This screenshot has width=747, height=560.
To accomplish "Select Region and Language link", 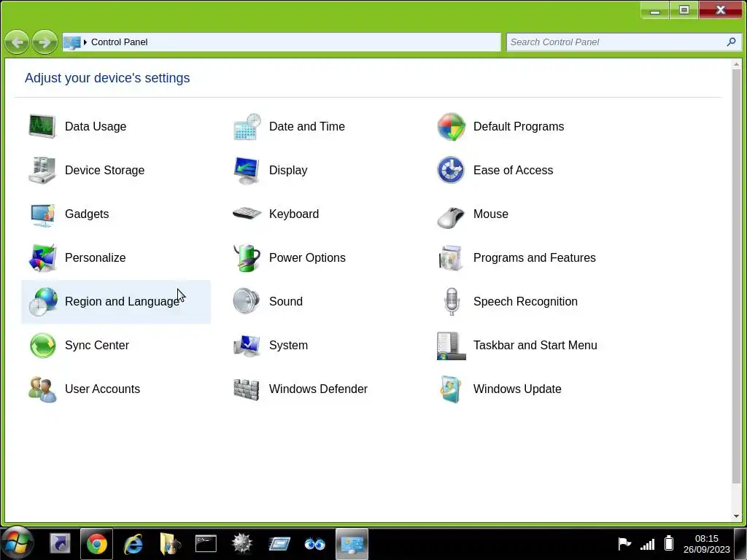I will [x=122, y=301].
